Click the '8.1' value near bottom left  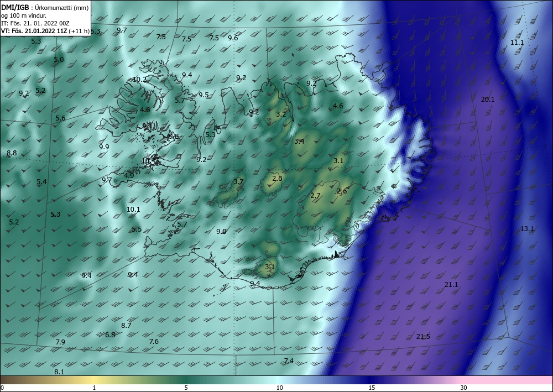point(59,372)
